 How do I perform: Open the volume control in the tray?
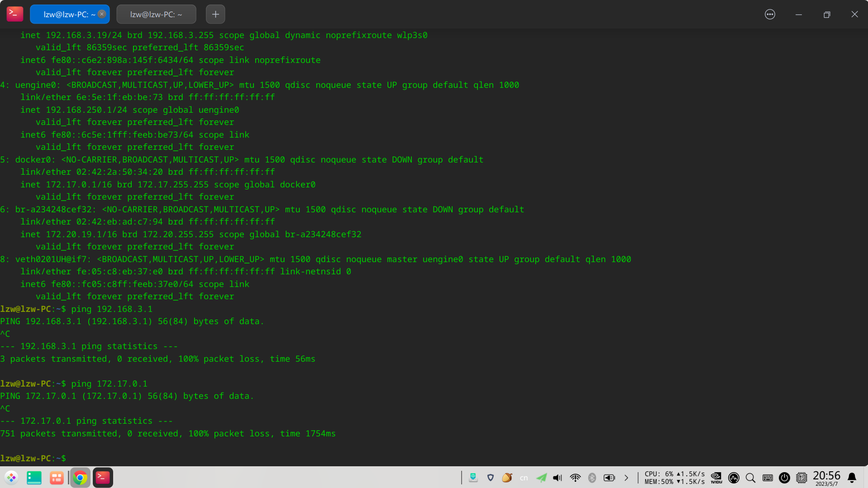click(x=558, y=478)
